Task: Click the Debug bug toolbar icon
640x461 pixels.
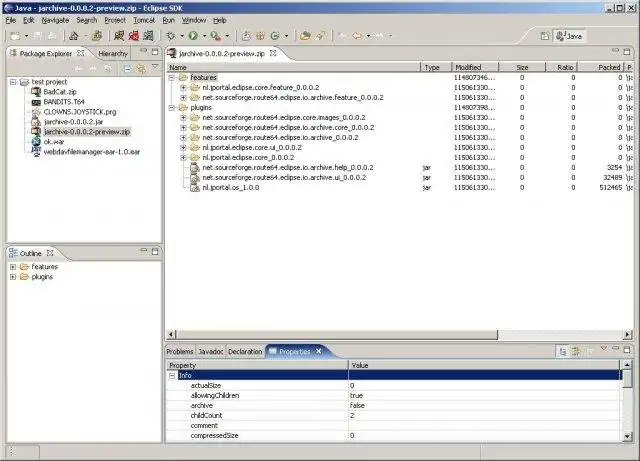Action: tap(171, 36)
